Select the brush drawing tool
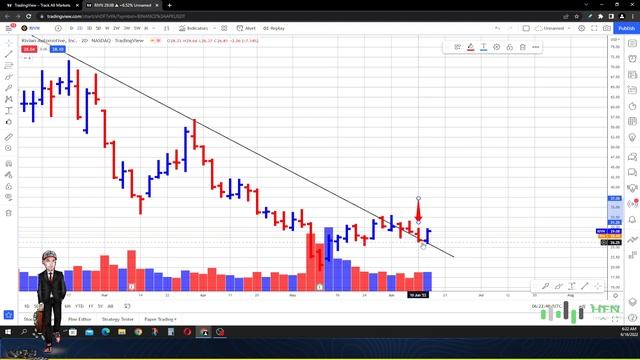 click(9, 77)
